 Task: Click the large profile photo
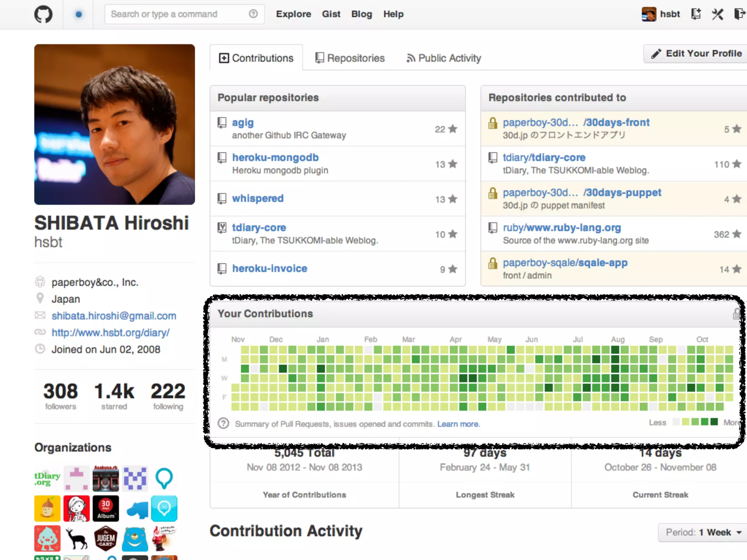(x=115, y=124)
